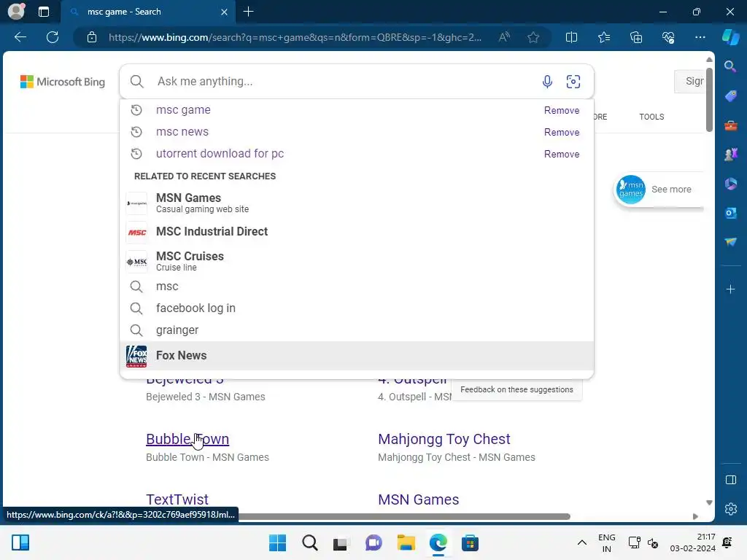This screenshot has width=747, height=560.
Task: Select the Bing URL in address bar
Action: pos(295,37)
